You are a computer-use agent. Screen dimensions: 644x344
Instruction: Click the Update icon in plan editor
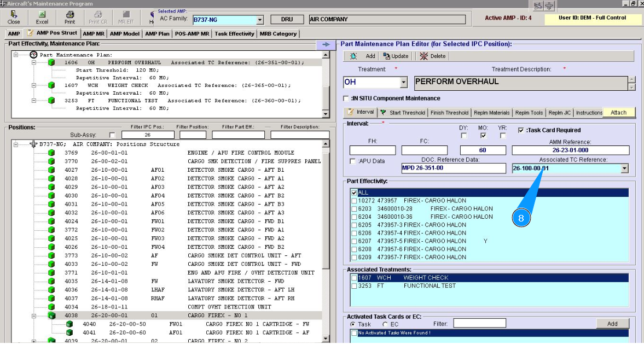[x=387, y=56]
